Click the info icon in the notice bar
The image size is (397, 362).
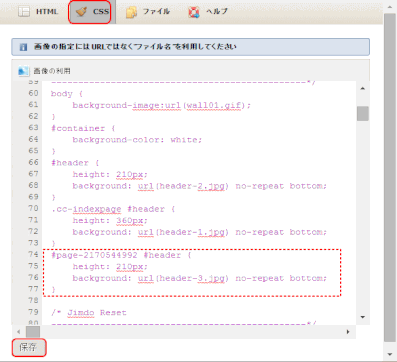(x=23, y=47)
